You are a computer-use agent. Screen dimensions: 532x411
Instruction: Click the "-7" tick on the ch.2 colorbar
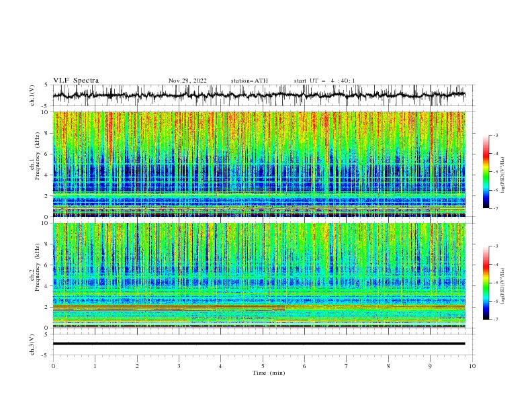click(x=496, y=320)
